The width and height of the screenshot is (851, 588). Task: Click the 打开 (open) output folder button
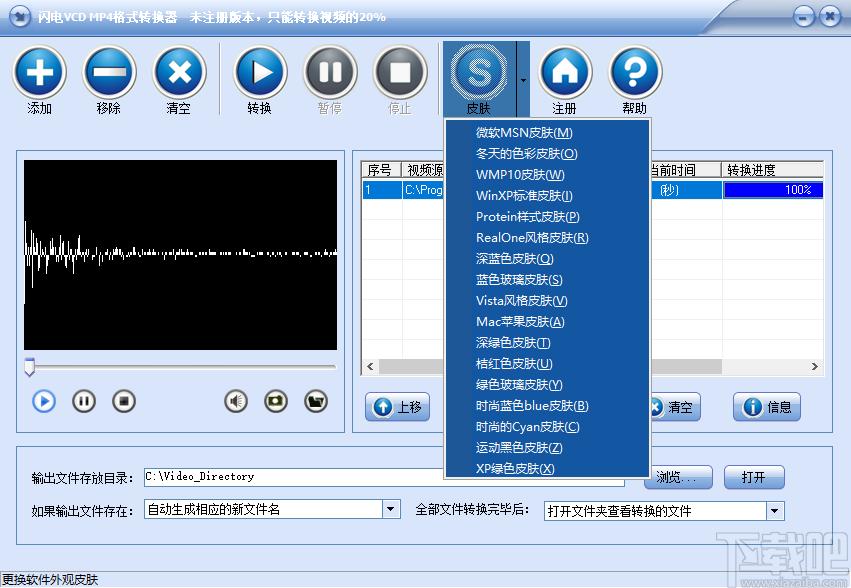754,477
